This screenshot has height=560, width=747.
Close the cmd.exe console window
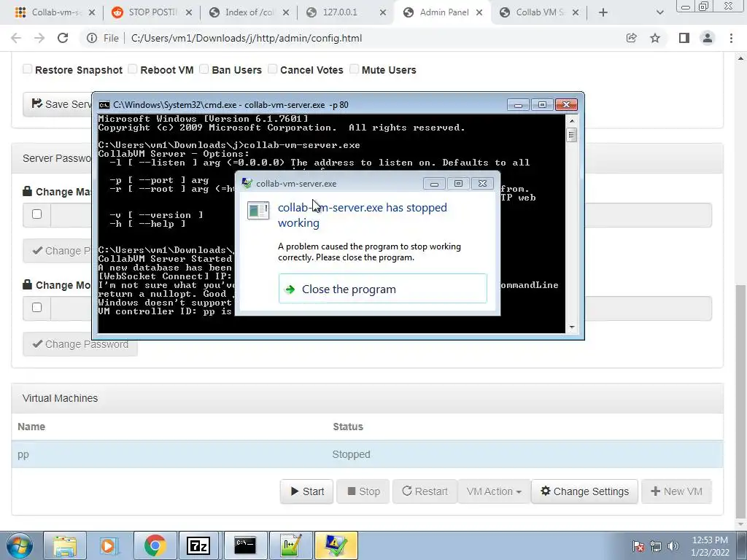(x=566, y=105)
